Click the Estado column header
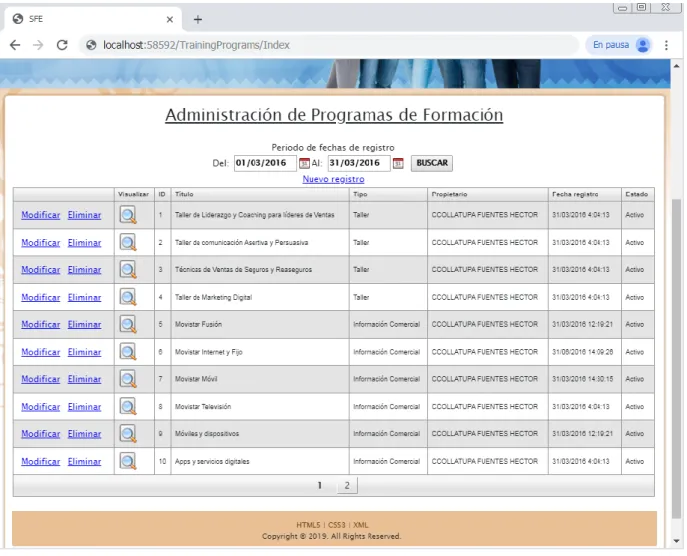 [x=638, y=195]
